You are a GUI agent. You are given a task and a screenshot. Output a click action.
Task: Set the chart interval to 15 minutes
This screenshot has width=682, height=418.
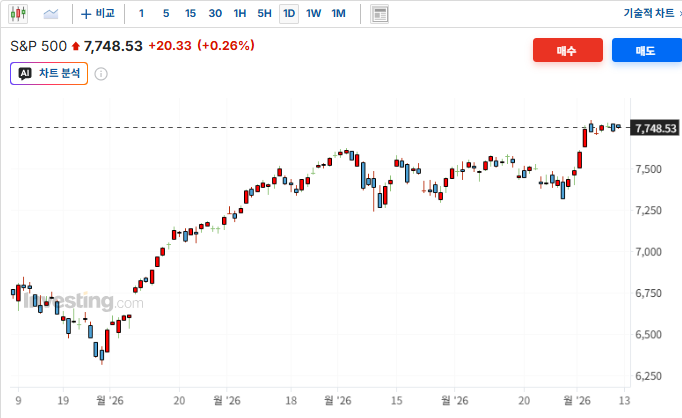(x=190, y=14)
